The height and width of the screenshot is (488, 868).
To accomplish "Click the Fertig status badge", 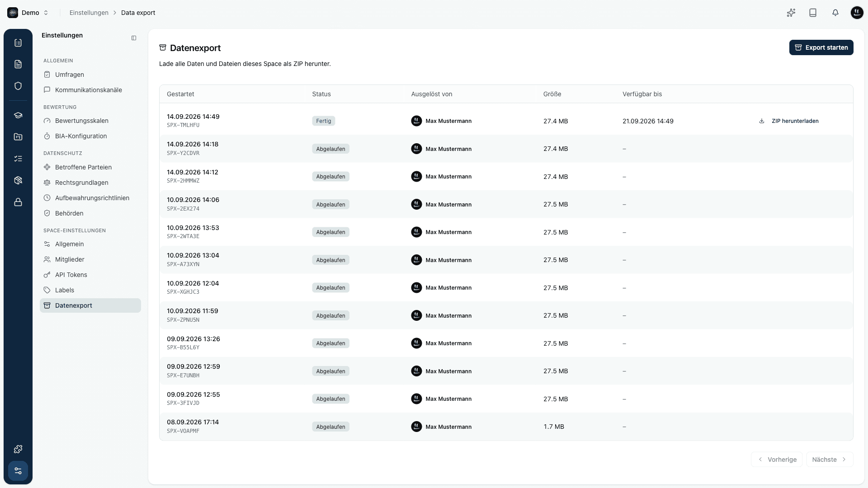I will click(323, 121).
